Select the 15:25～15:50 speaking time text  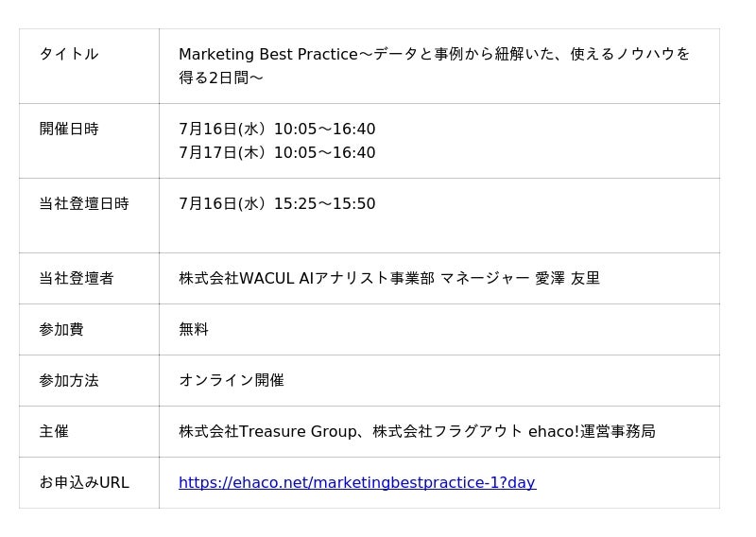coord(324,203)
